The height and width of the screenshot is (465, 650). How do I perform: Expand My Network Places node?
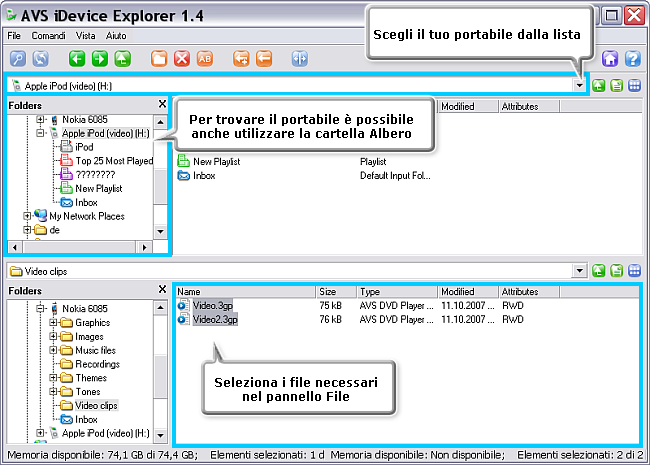pos(27,216)
